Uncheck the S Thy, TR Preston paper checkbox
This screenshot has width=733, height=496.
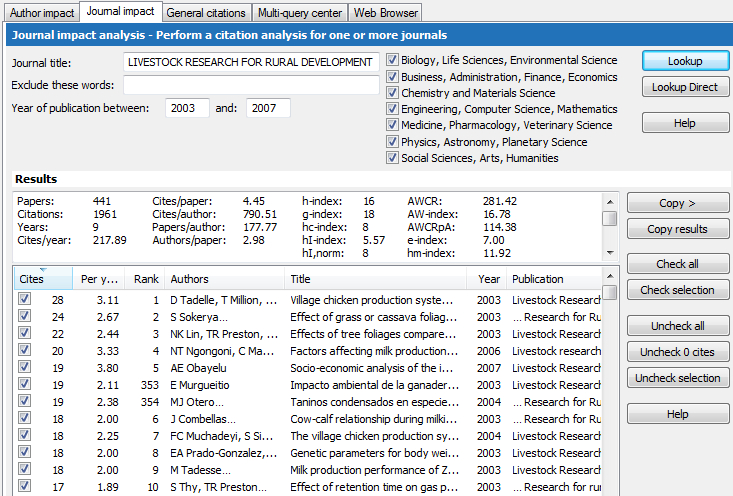coord(24,486)
